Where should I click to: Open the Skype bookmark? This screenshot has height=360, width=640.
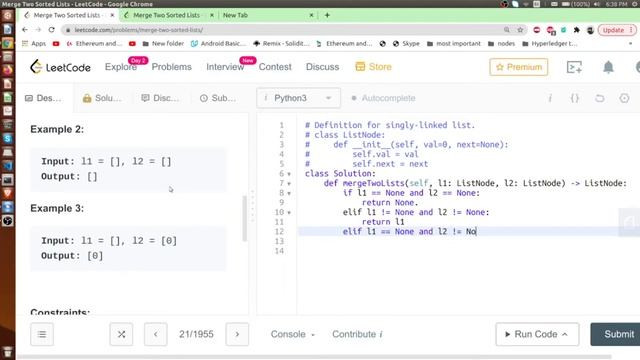tap(406, 43)
